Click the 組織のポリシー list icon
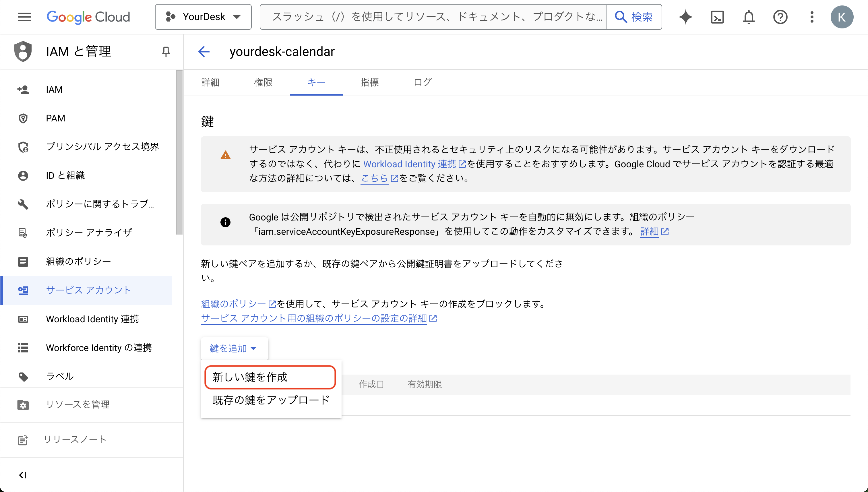Image resolution: width=868 pixels, height=492 pixels. pyautogui.click(x=23, y=262)
